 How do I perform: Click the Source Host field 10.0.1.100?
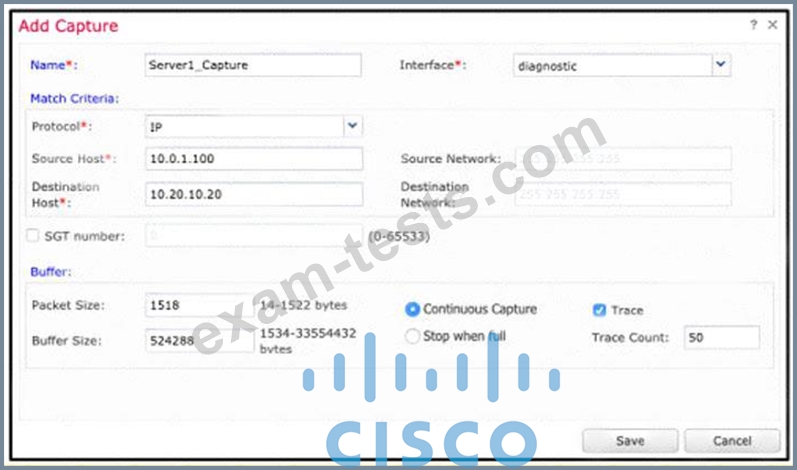point(254,159)
